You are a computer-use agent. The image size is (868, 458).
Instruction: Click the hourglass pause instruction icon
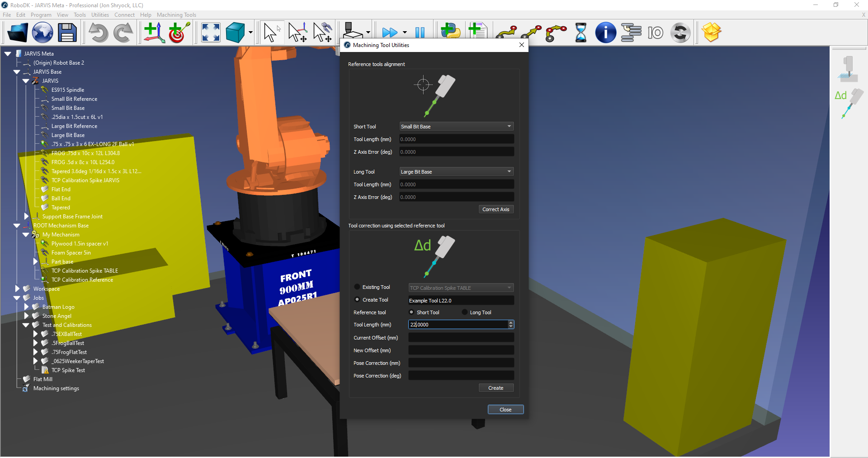tap(580, 33)
